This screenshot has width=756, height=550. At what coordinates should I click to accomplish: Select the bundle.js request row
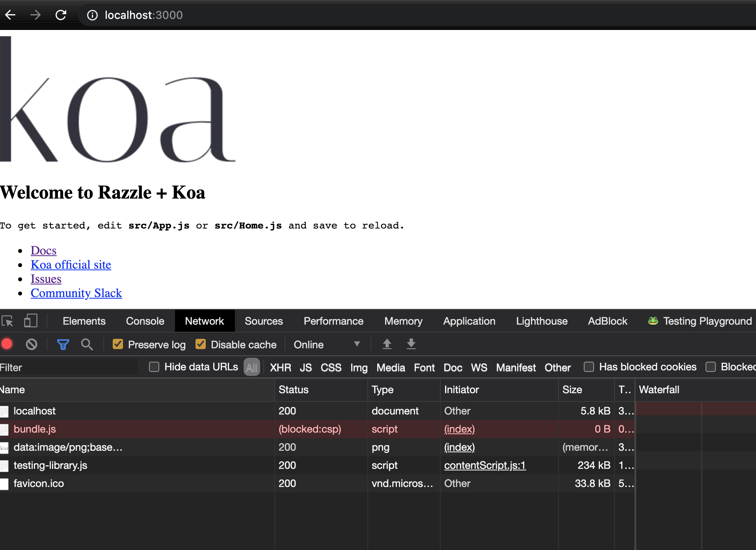click(317, 429)
